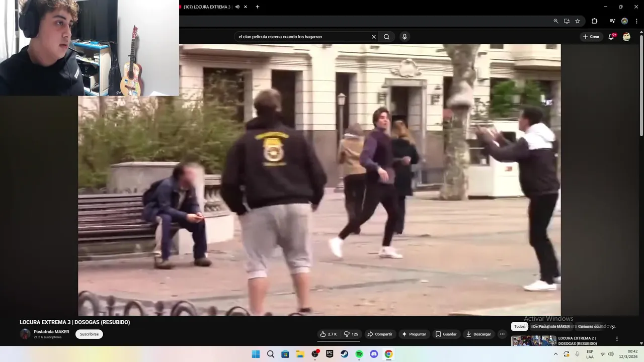Show more filter chips with right arrow
The width and height of the screenshot is (644, 362).
pyautogui.click(x=612, y=327)
